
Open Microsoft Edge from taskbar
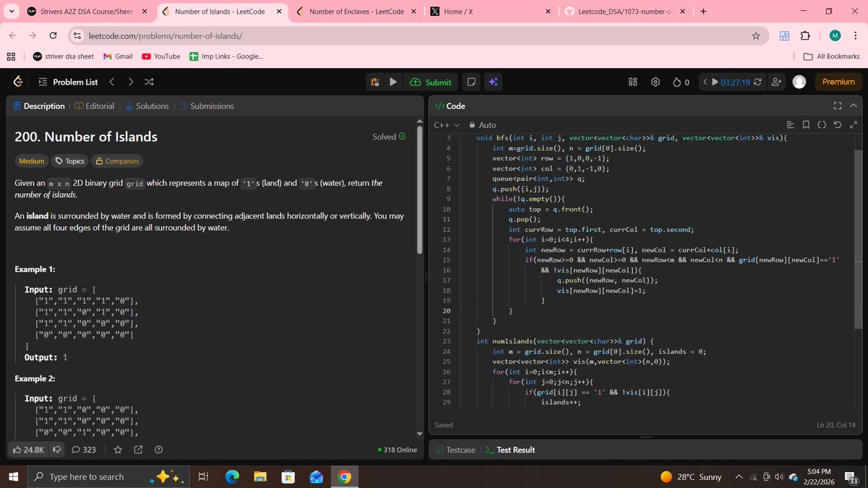[x=232, y=477]
